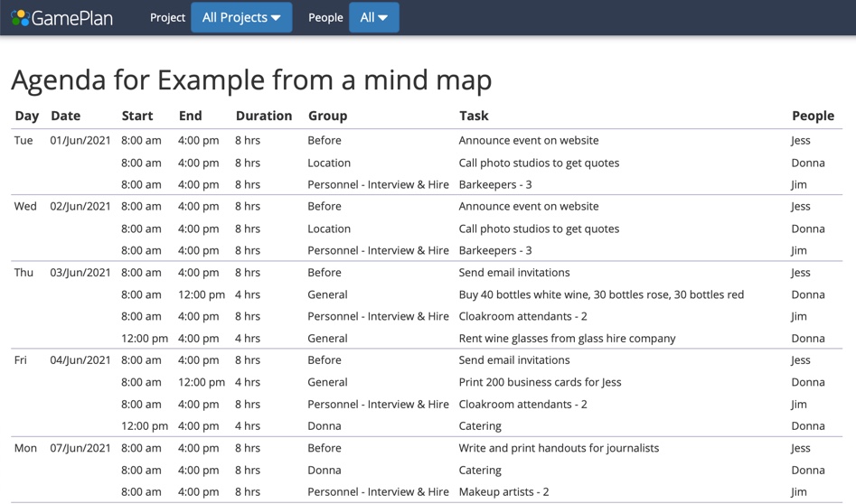Click the Group column header
Image resolution: width=856 pixels, height=504 pixels.
pyautogui.click(x=327, y=116)
